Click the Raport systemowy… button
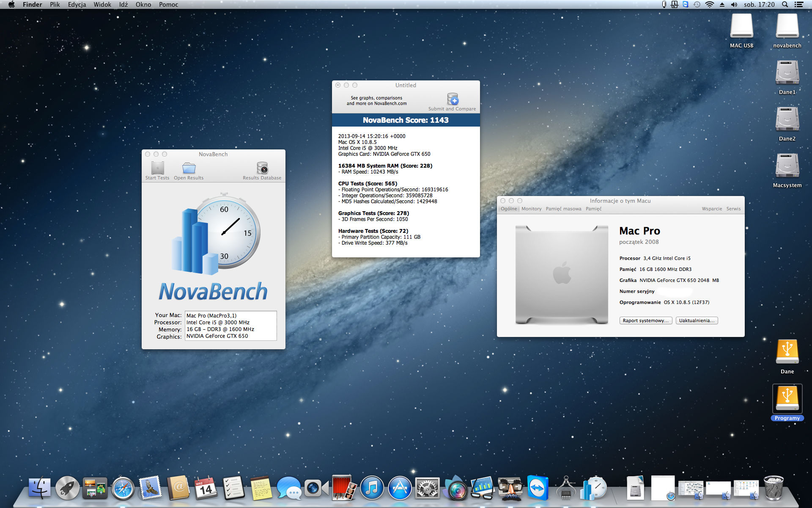Viewport: 812px width, 508px height. [646, 320]
